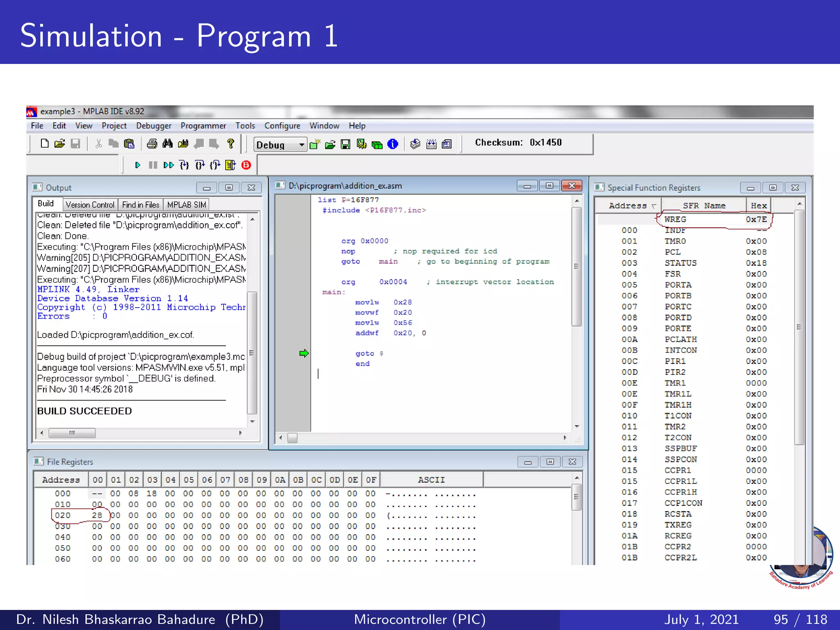The height and width of the screenshot is (630, 840).
Task: Open the Debugger menu
Action: click(x=154, y=126)
